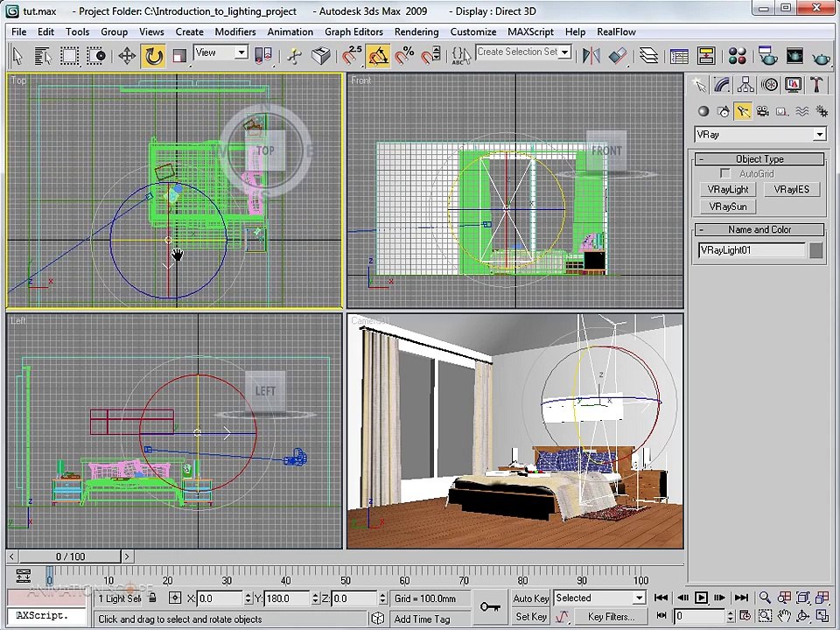Viewport: 840px width, 630px height.
Task: Select Shapes category icon
Action: 724,111
